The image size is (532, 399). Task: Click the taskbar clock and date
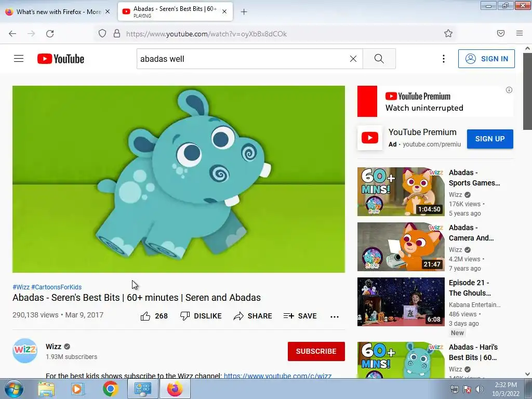506,389
